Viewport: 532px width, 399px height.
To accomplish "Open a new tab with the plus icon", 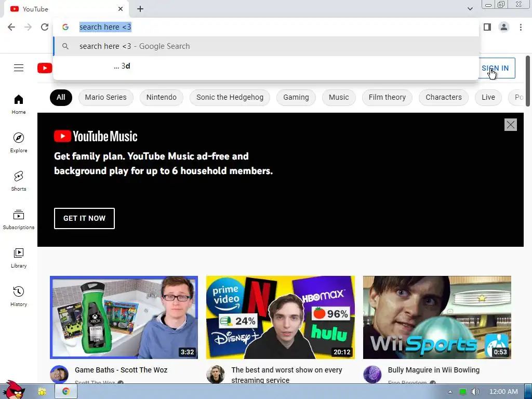I will click(x=140, y=9).
